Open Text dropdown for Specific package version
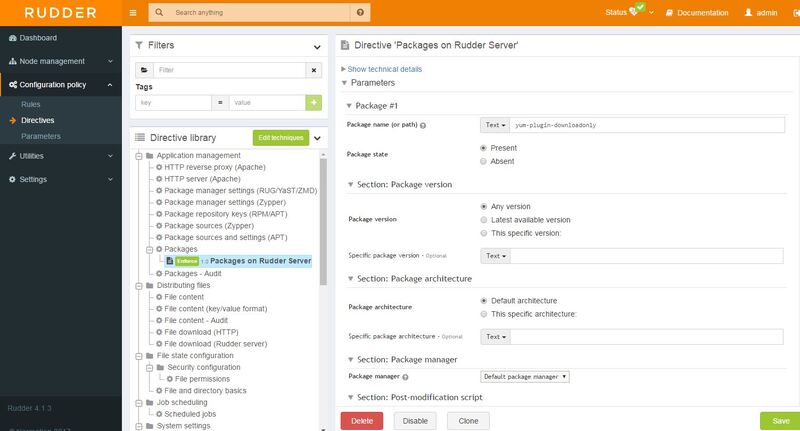 click(x=495, y=256)
